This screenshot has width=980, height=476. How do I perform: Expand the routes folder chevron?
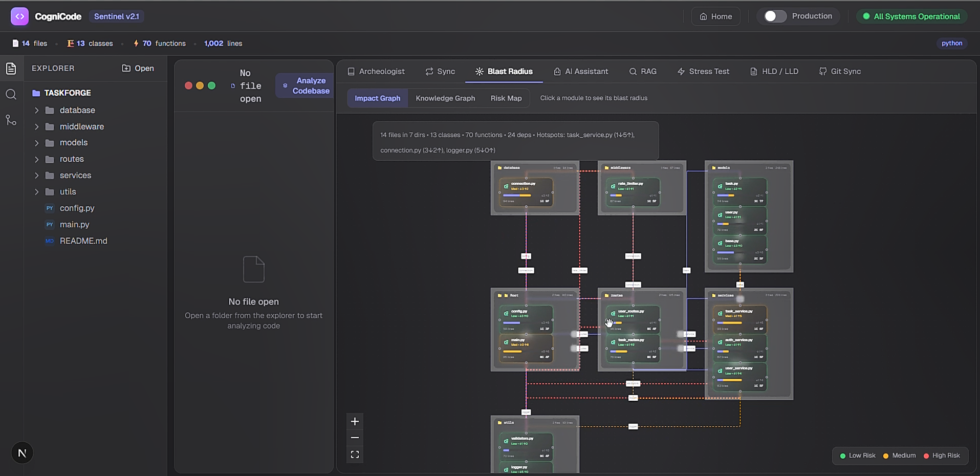point(36,159)
